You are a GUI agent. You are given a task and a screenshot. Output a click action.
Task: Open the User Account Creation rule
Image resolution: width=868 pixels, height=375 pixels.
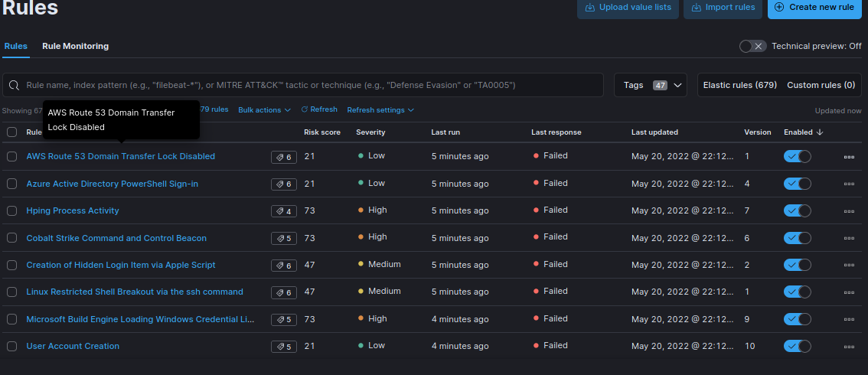(73, 346)
